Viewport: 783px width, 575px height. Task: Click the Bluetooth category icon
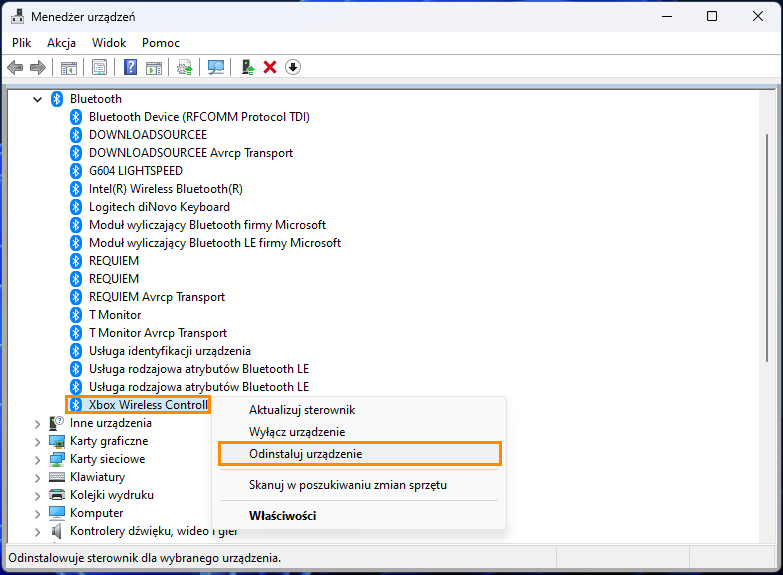pyautogui.click(x=57, y=99)
